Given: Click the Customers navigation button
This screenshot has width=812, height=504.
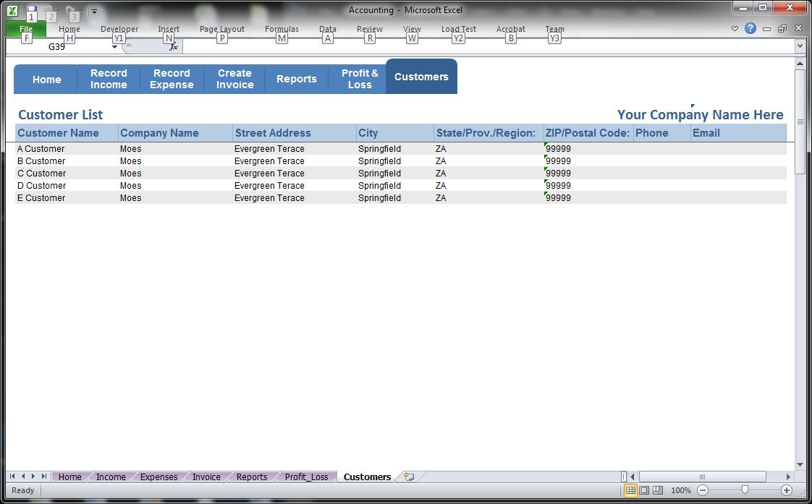Looking at the screenshot, I should click(x=421, y=77).
